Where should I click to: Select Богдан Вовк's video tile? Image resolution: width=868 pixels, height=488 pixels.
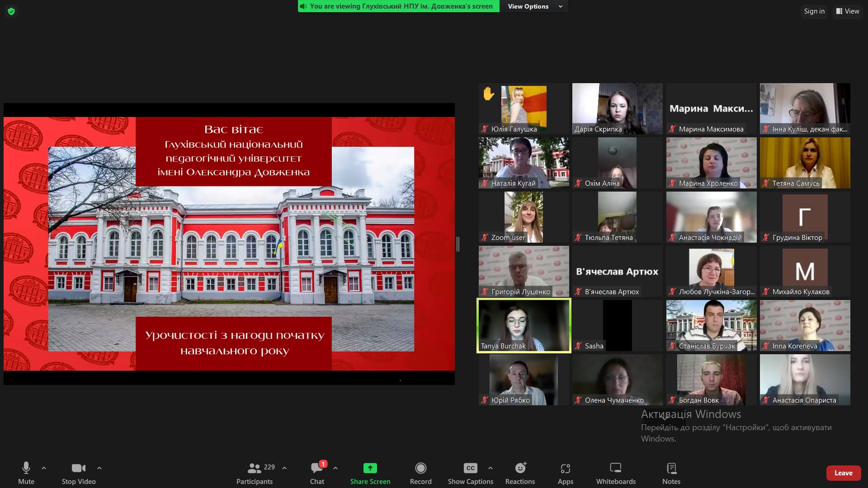pos(712,380)
